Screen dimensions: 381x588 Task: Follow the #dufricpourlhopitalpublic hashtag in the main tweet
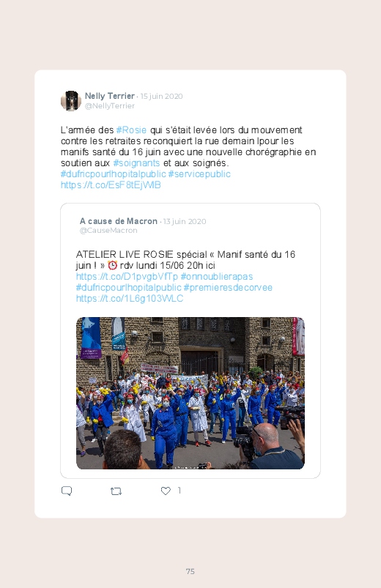[x=113, y=174]
